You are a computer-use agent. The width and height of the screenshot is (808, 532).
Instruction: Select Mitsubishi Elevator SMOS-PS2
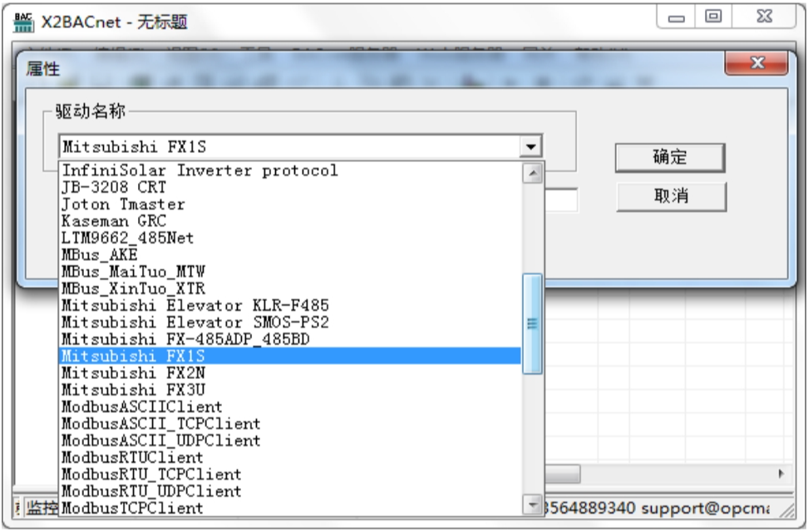290,323
